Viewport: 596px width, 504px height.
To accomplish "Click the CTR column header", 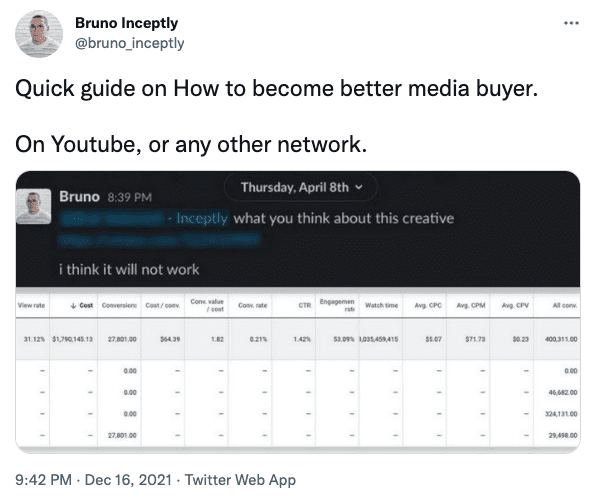I will [x=304, y=306].
